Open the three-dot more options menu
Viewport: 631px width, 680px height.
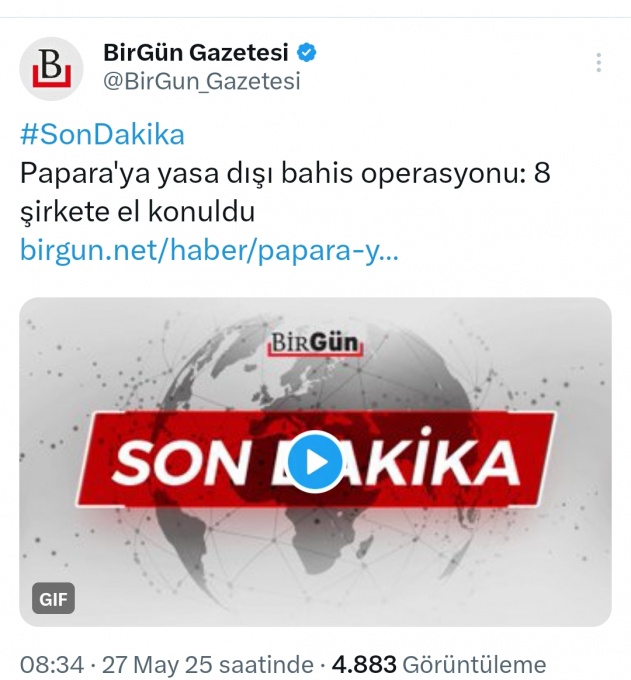pyautogui.click(x=599, y=62)
